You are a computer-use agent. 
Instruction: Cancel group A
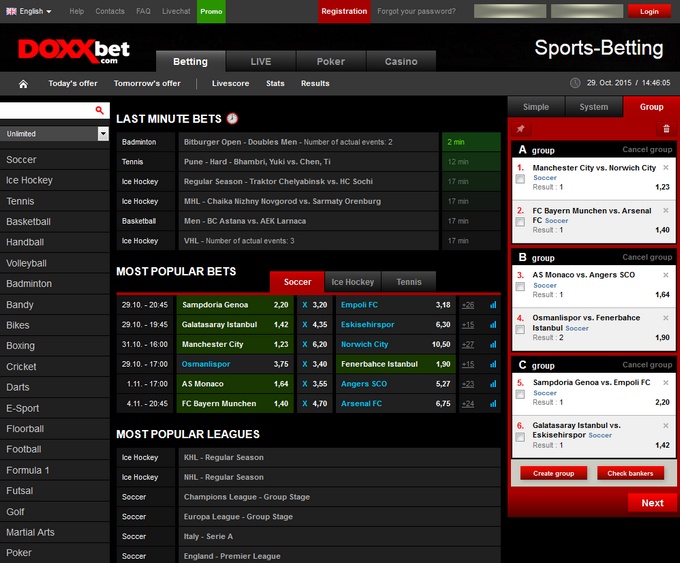[x=647, y=150]
